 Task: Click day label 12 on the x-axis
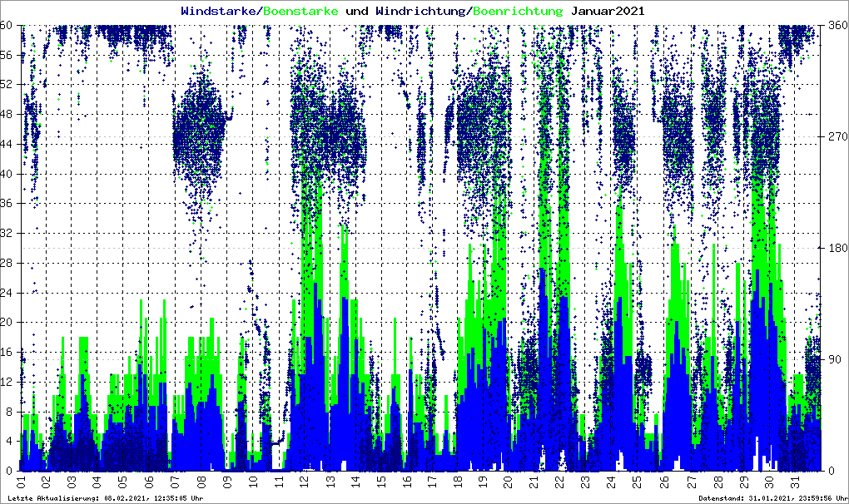click(305, 482)
